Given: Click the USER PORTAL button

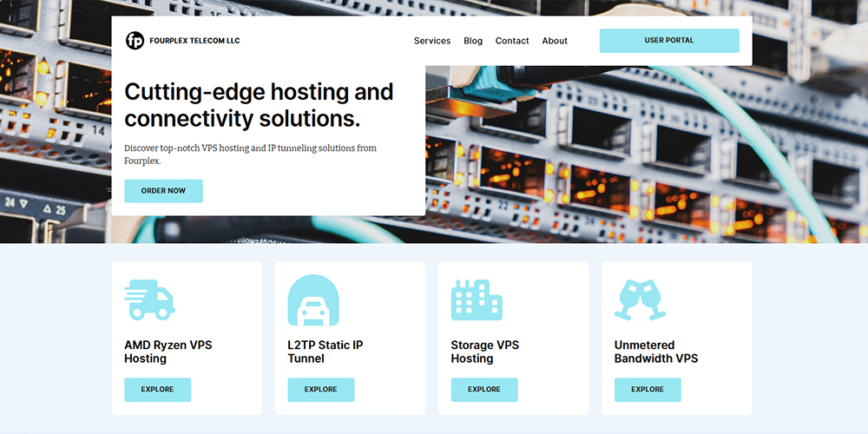Looking at the screenshot, I should [x=669, y=41].
